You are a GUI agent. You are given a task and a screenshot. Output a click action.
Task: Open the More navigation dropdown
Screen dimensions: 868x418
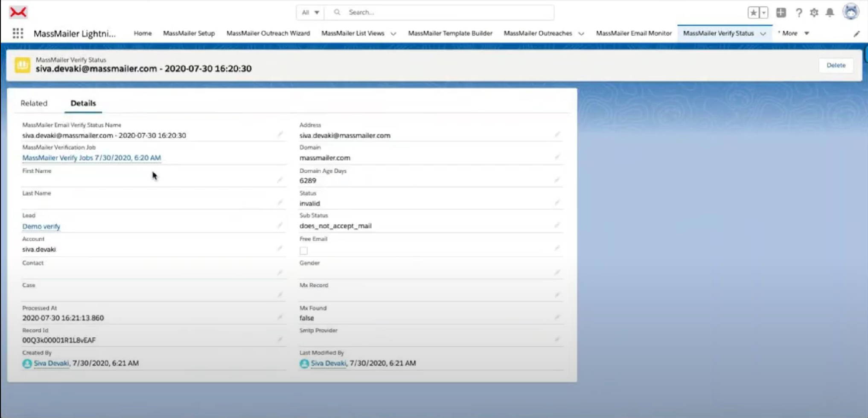coord(793,33)
